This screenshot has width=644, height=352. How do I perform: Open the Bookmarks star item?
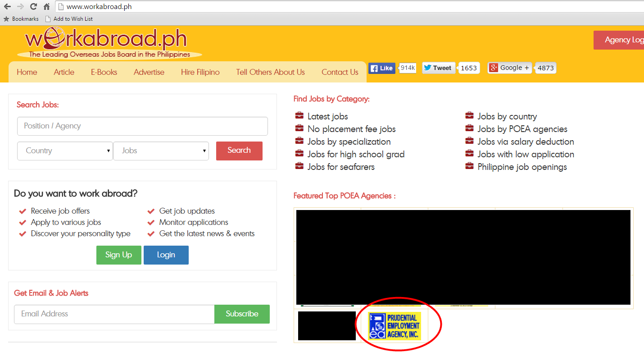[21, 19]
